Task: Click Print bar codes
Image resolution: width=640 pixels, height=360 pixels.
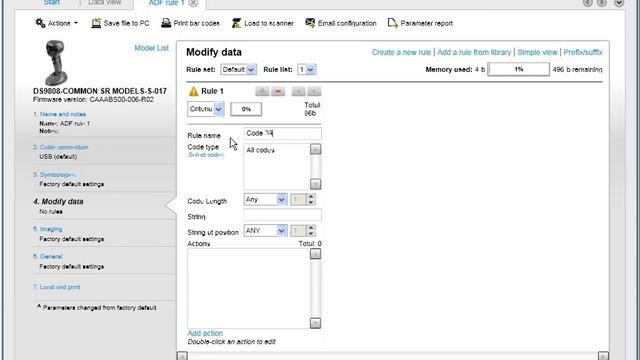Action: click(190, 23)
